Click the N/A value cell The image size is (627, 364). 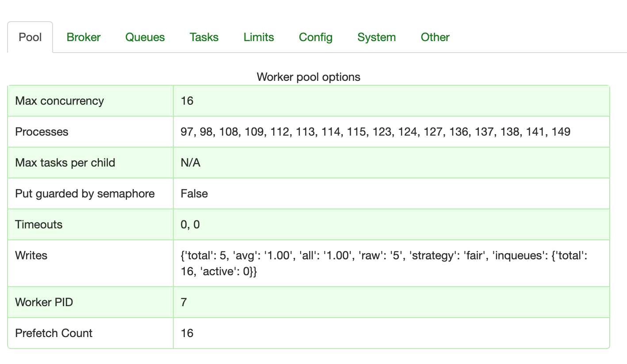(190, 163)
